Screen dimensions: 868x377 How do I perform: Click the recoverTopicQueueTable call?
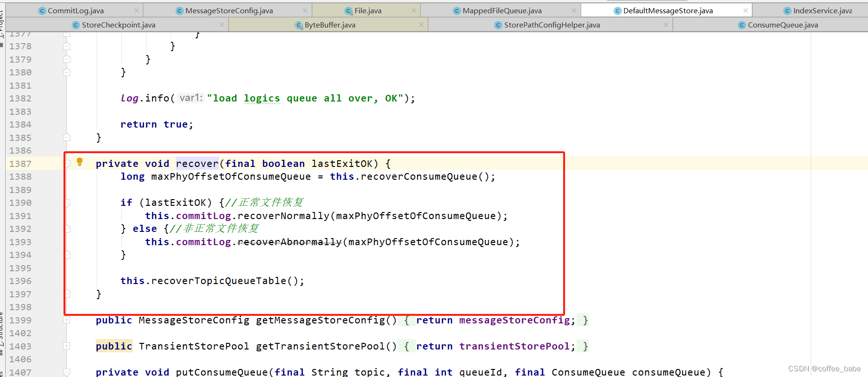(x=219, y=281)
